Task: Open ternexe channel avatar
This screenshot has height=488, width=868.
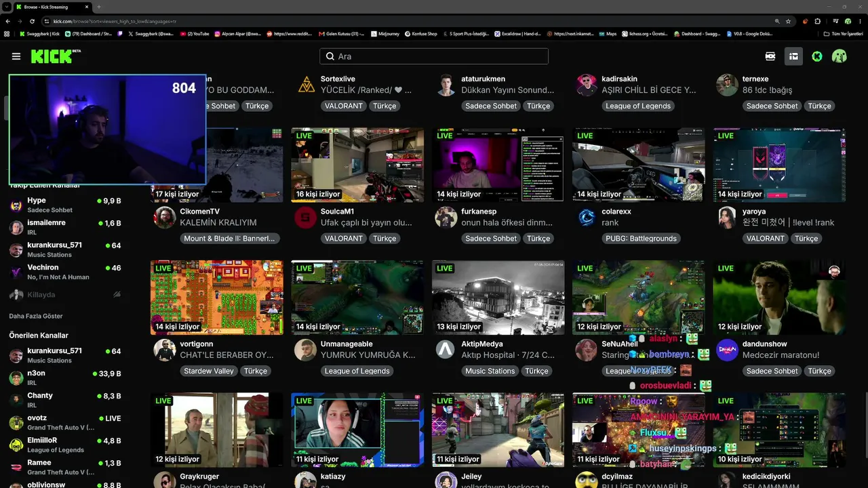Action: coord(727,85)
